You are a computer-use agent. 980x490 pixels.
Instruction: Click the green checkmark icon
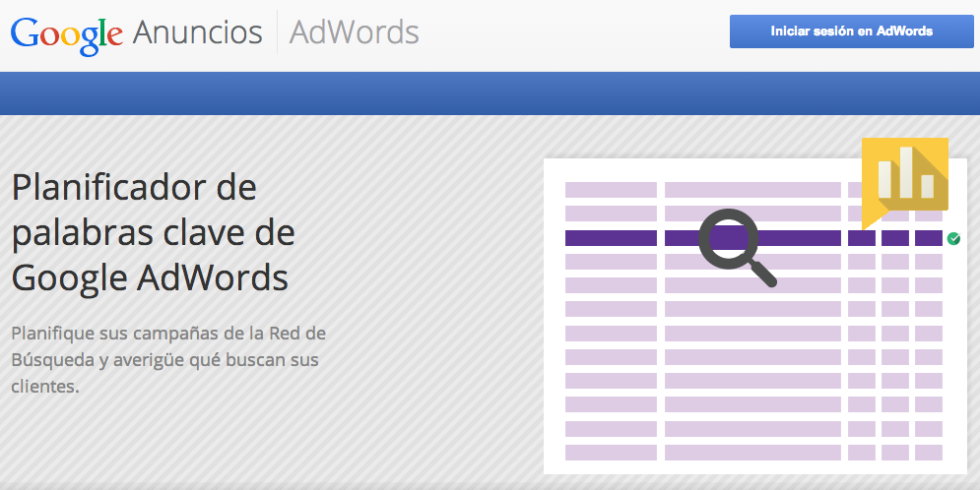click(x=953, y=238)
